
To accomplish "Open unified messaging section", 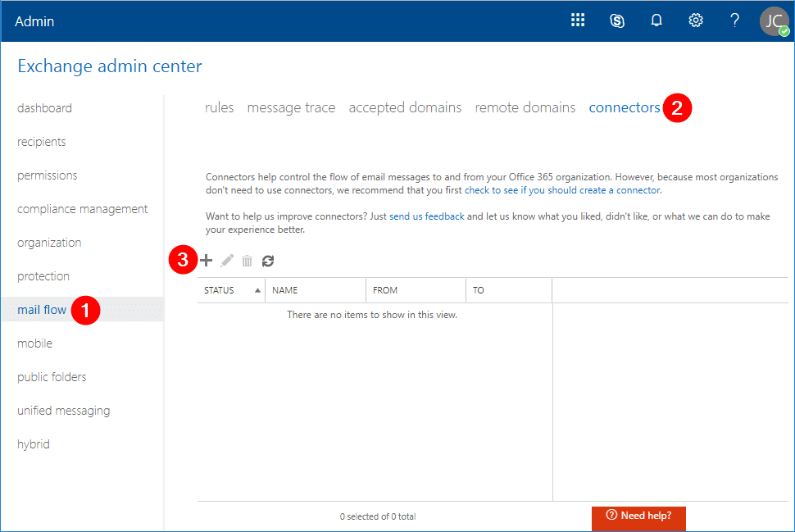I will (x=63, y=411).
